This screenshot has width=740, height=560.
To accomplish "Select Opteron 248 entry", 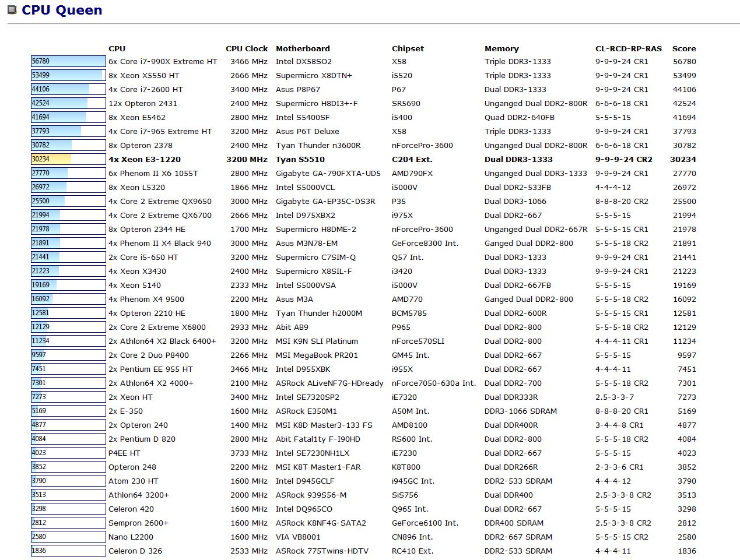I will 132,467.
